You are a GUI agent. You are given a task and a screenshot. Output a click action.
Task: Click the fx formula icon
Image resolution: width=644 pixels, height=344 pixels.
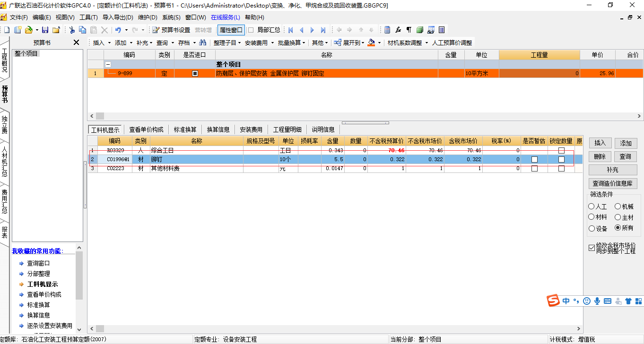point(398,30)
